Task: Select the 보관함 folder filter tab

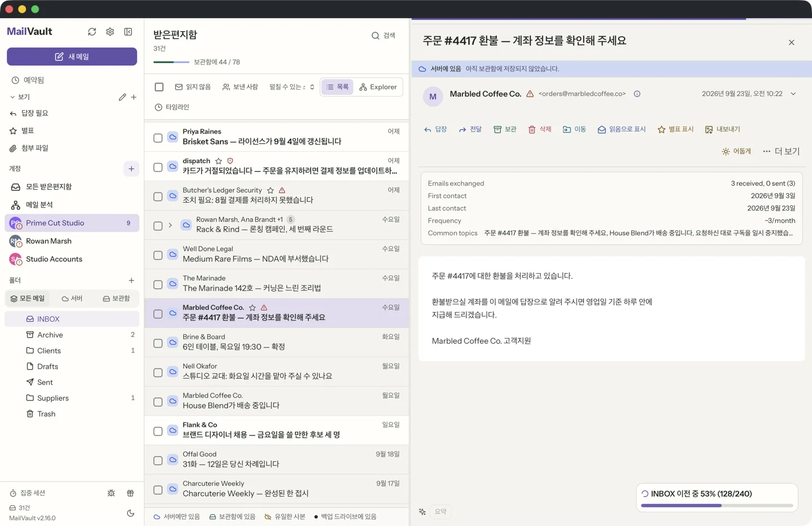Action: (116, 299)
